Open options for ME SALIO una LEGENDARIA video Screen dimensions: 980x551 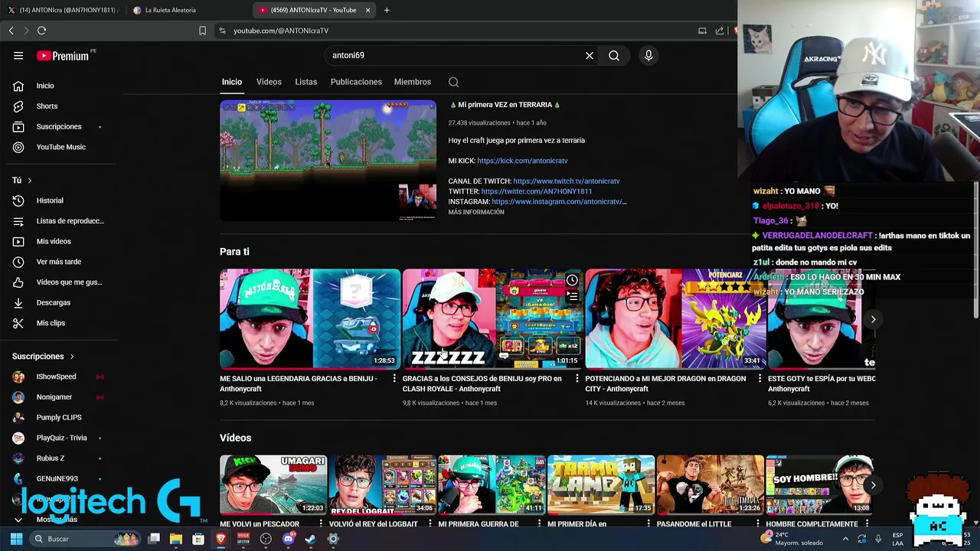pyautogui.click(x=394, y=379)
